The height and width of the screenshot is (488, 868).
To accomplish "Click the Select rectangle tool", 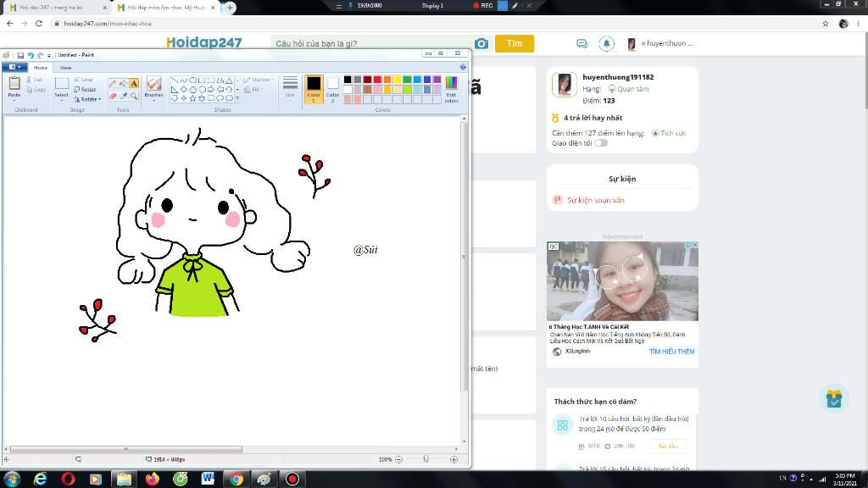I will point(61,84).
